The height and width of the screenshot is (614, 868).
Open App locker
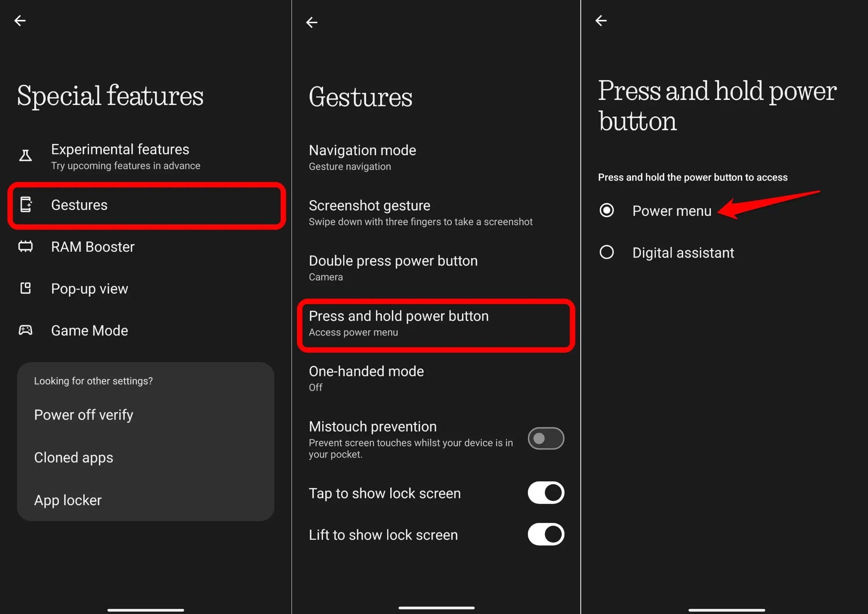pyautogui.click(x=68, y=500)
